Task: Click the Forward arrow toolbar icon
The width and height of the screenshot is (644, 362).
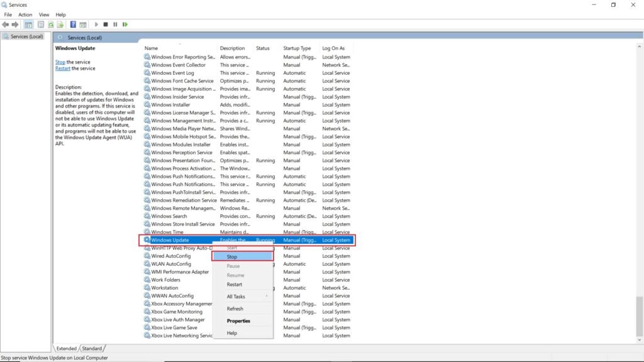Action: pyautogui.click(x=15, y=25)
